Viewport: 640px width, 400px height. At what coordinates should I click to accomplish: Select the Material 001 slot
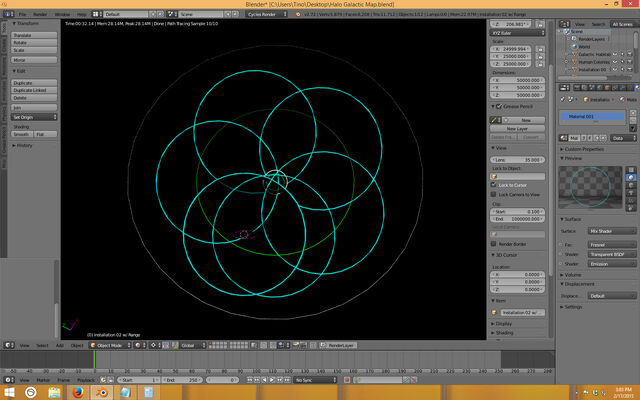(591, 117)
